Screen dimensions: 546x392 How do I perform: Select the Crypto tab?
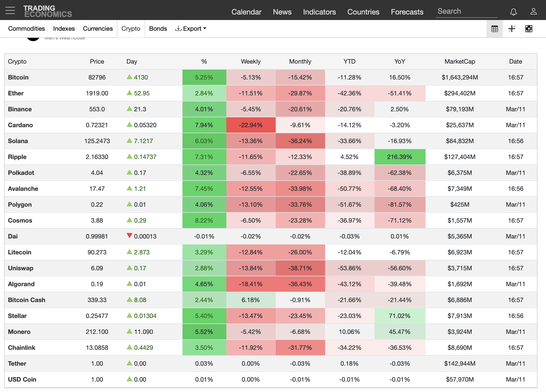point(131,29)
